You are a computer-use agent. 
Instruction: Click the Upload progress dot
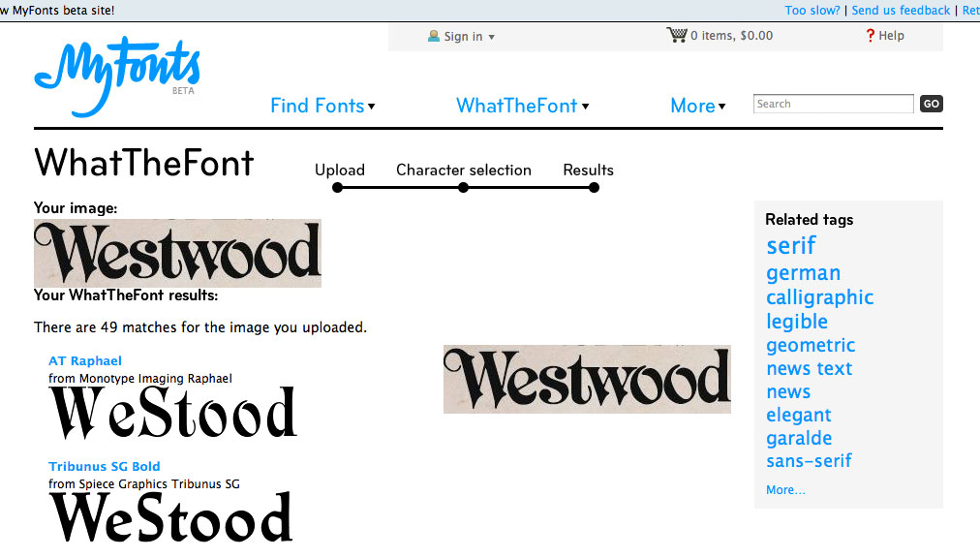(x=338, y=188)
